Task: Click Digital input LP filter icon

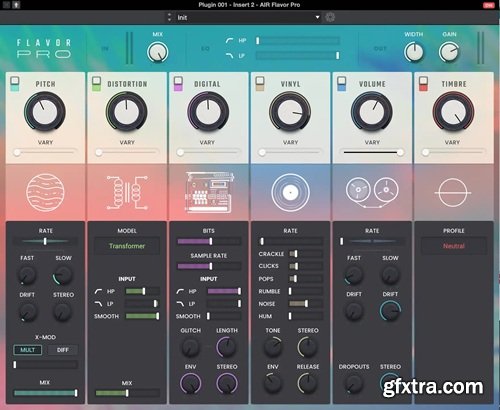Action: (180, 304)
